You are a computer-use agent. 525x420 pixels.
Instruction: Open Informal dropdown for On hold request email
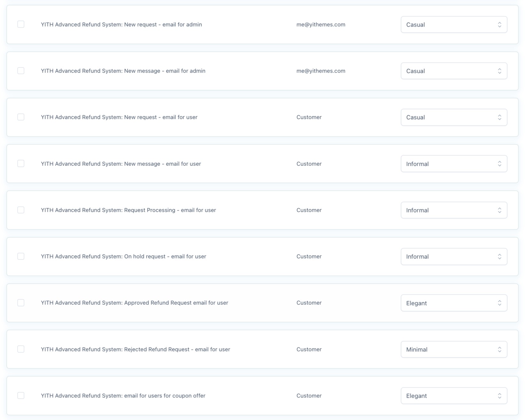tap(454, 256)
